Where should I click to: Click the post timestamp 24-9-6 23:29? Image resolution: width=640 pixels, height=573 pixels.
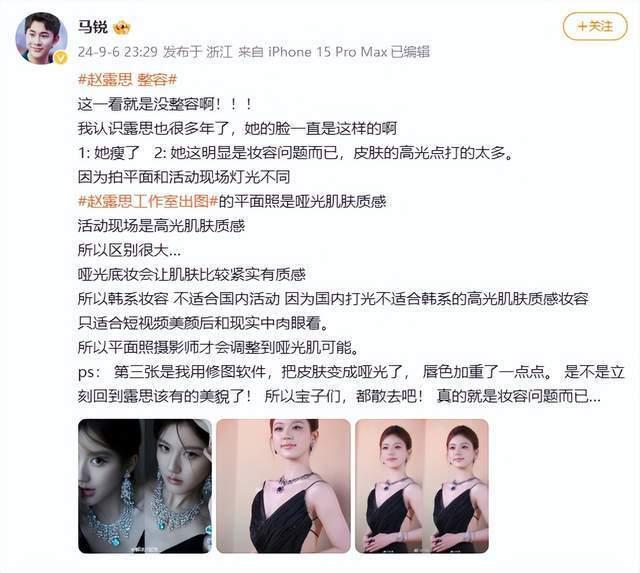tap(118, 52)
